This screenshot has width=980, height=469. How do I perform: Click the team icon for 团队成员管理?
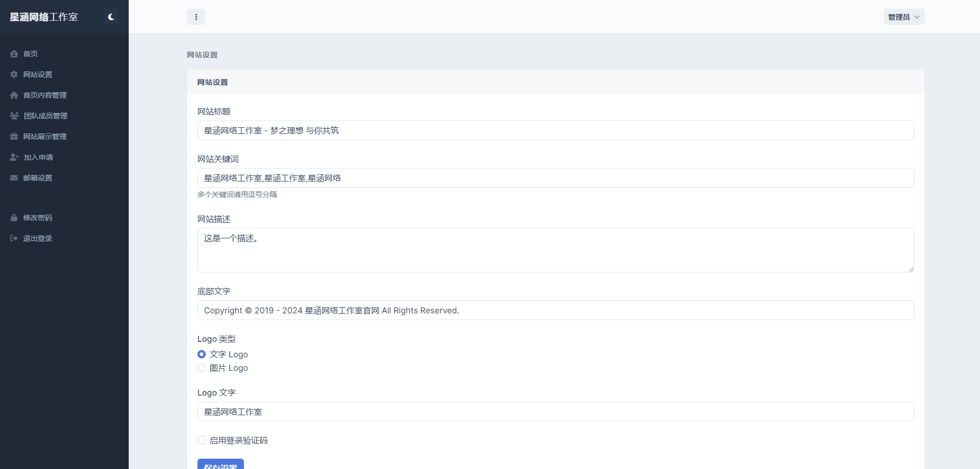click(x=14, y=116)
